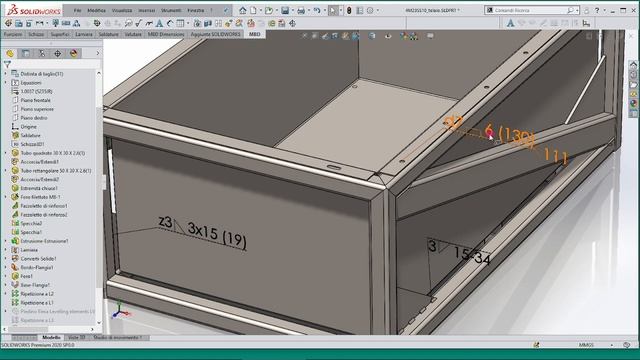This screenshot has height=360, width=640.
Task: Click the Print icon
Action: coord(301,11)
